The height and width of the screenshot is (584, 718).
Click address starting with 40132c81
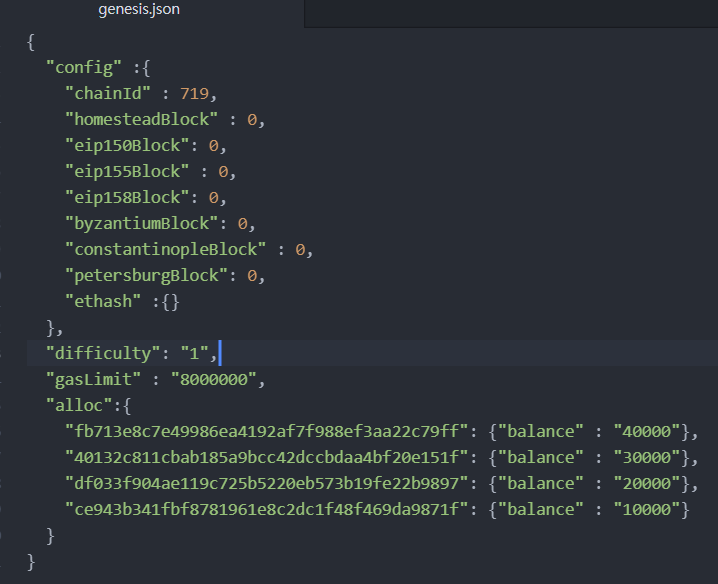pos(267,458)
